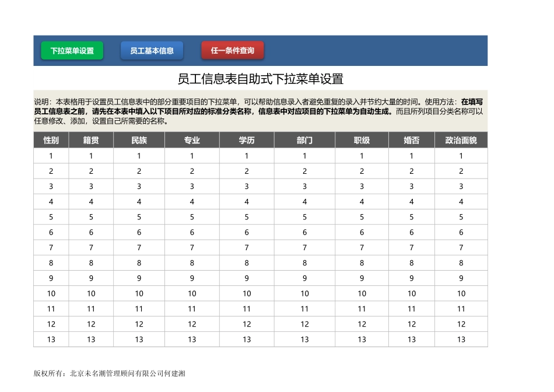The width and height of the screenshot is (554, 392).
Task: Click the 民族 header cell
Action: (138, 140)
